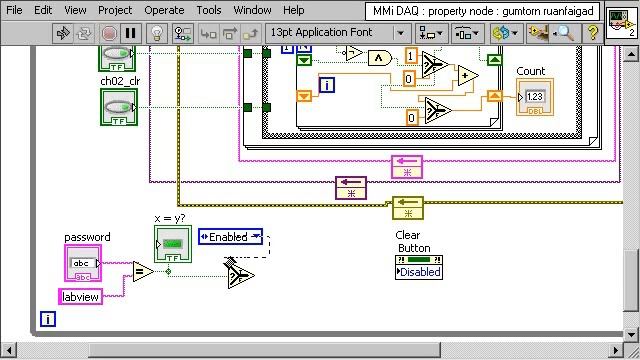
Task: Click the green up shift register
Action: pyautogui.click(x=495, y=60)
